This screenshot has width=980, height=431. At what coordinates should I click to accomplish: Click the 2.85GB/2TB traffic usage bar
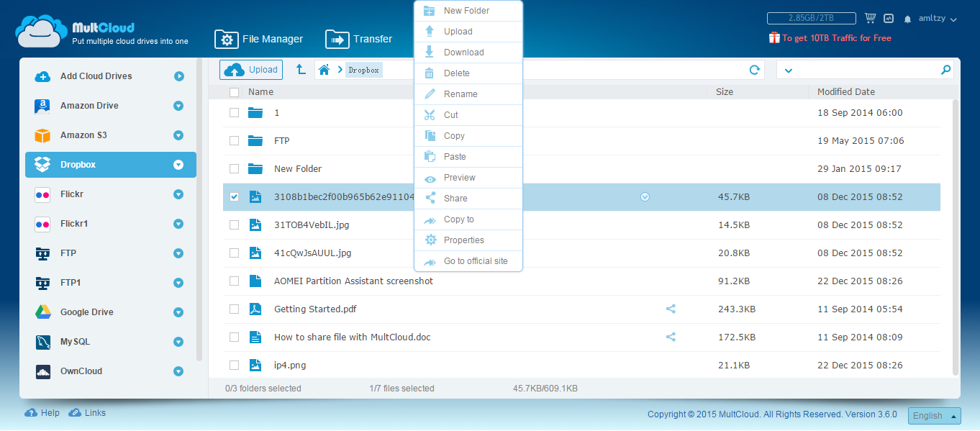(x=811, y=19)
